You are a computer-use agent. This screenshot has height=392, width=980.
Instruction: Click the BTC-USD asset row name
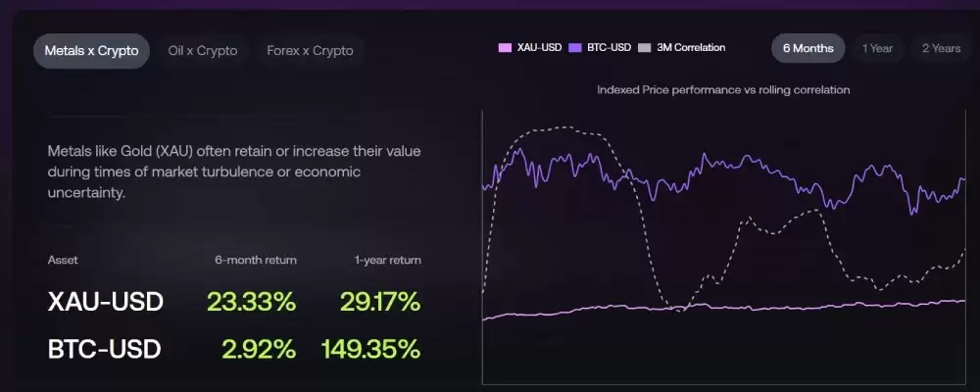(x=105, y=349)
